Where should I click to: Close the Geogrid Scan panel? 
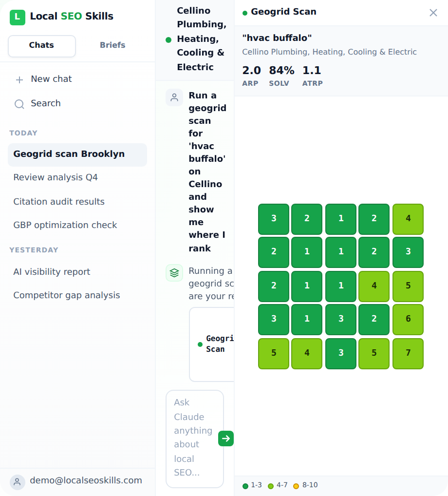tap(433, 13)
